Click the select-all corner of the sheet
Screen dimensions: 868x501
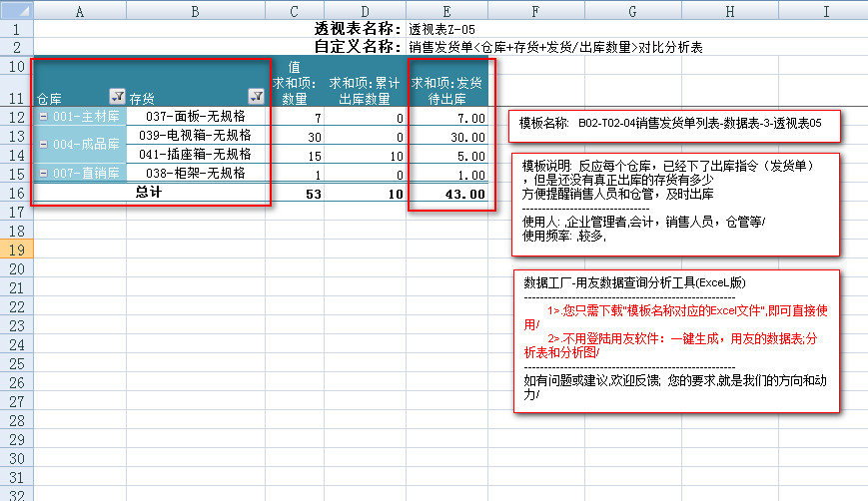[16, 11]
